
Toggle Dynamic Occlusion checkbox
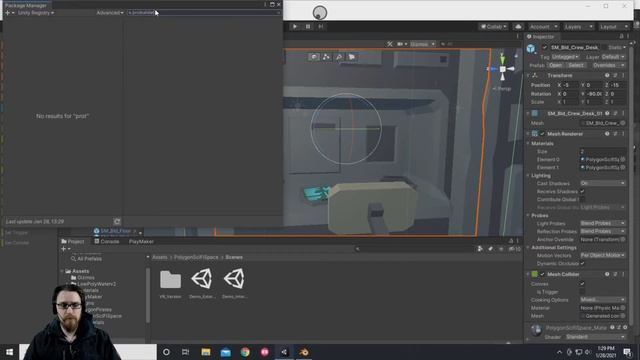[x=582, y=264]
